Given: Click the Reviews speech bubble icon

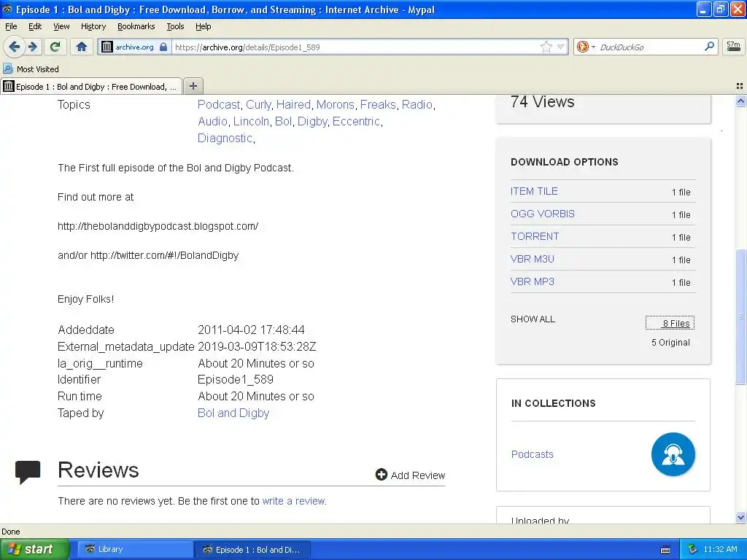Looking at the screenshot, I should tap(28, 472).
